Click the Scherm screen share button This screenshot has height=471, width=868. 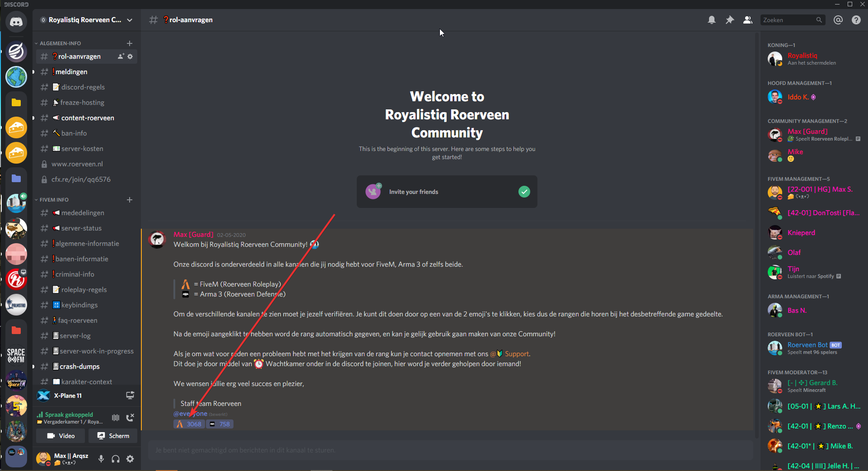pos(113,436)
